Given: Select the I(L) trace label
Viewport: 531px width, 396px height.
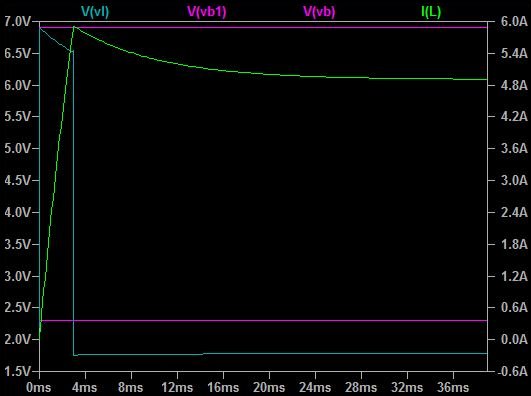Looking at the screenshot, I should (x=431, y=12).
